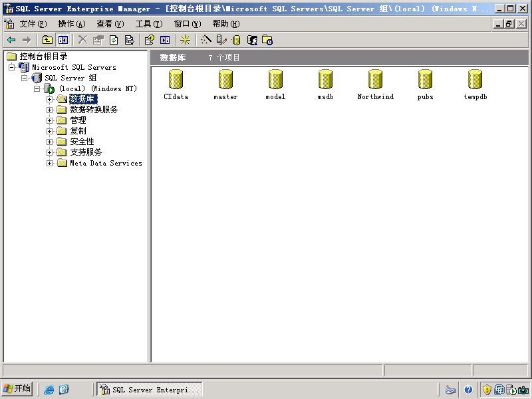The image size is (532, 399).
Task: Minimize the inner MDI child window
Action: [x=498, y=24]
